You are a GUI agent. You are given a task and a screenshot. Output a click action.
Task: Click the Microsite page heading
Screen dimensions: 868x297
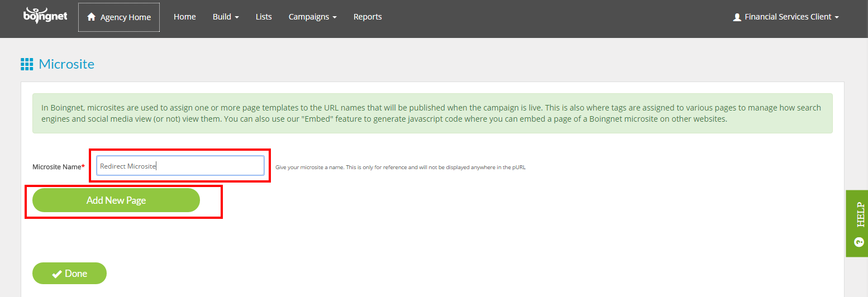coord(66,64)
